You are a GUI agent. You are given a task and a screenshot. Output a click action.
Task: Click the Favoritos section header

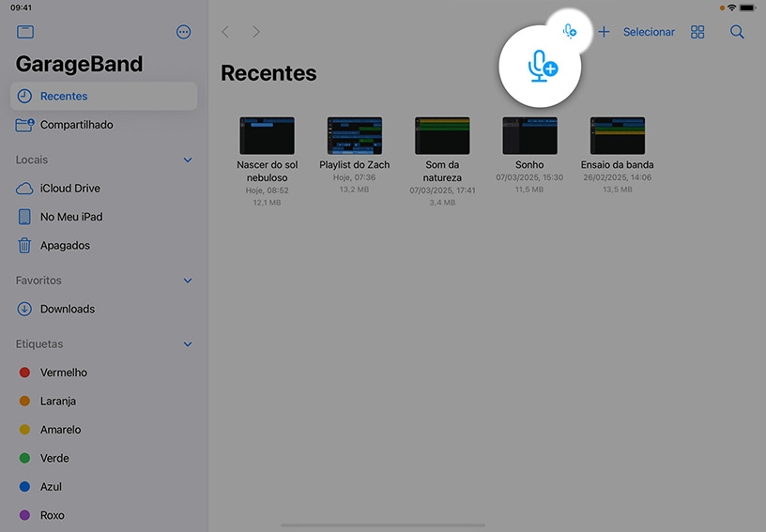click(38, 281)
